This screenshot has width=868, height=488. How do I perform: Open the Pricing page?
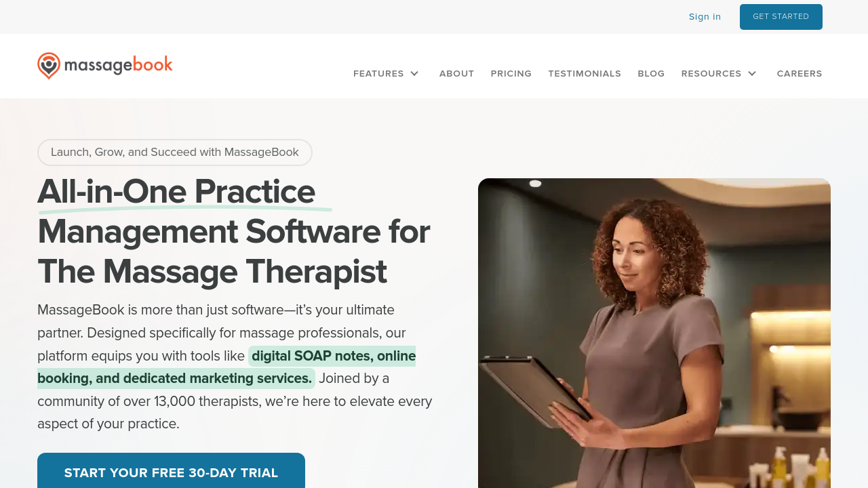pos(511,73)
